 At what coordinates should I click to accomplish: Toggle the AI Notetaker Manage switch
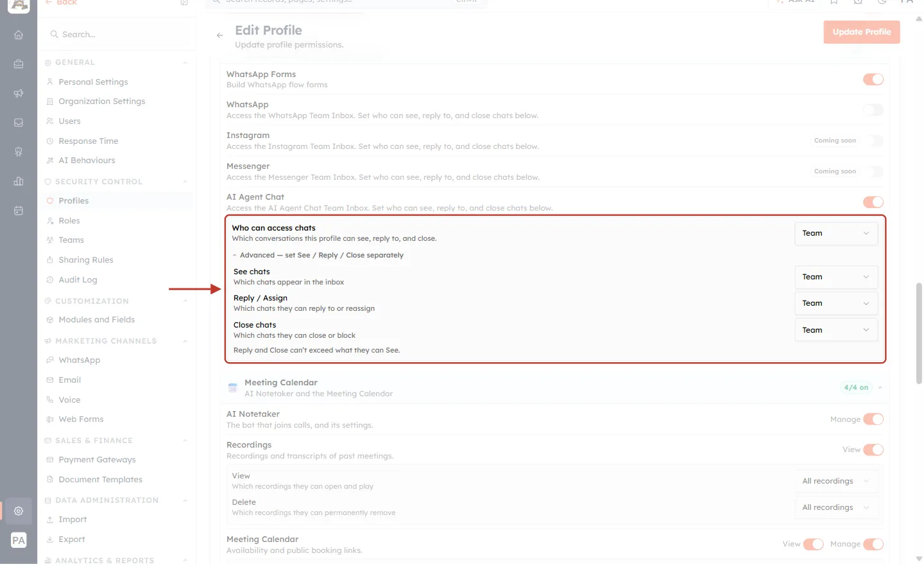873,419
